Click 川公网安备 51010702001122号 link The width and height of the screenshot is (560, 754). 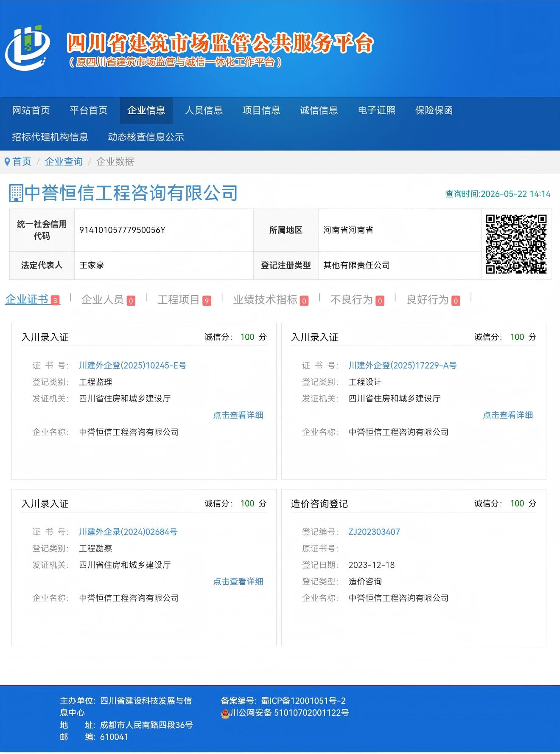point(289,713)
